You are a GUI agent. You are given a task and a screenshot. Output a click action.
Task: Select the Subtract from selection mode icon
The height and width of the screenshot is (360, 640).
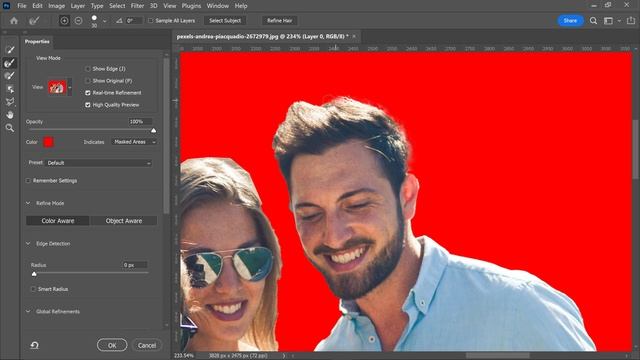[78, 20]
